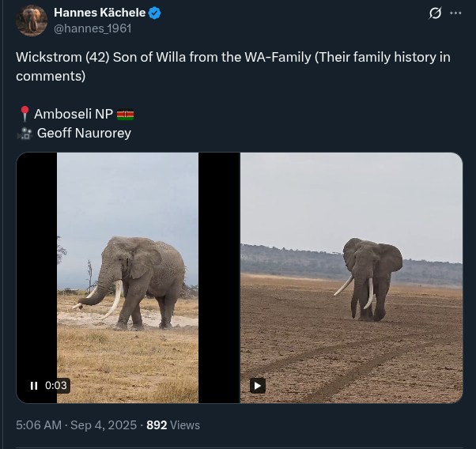476x449 pixels.
Task: Click the "comments)" line of the tweet
Action: pos(50,77)
